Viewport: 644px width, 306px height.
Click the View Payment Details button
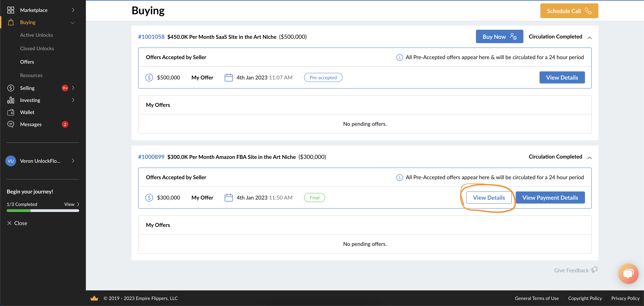point(550,198)
